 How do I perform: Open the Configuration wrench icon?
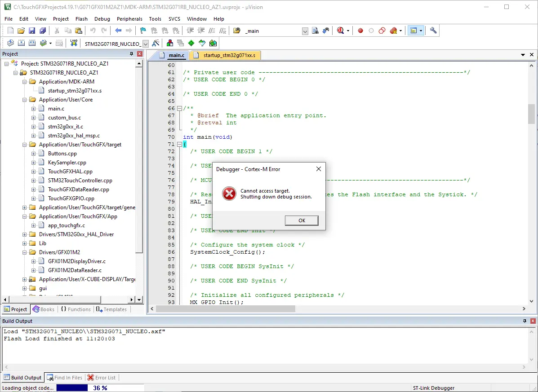click(x=433, y=31)
